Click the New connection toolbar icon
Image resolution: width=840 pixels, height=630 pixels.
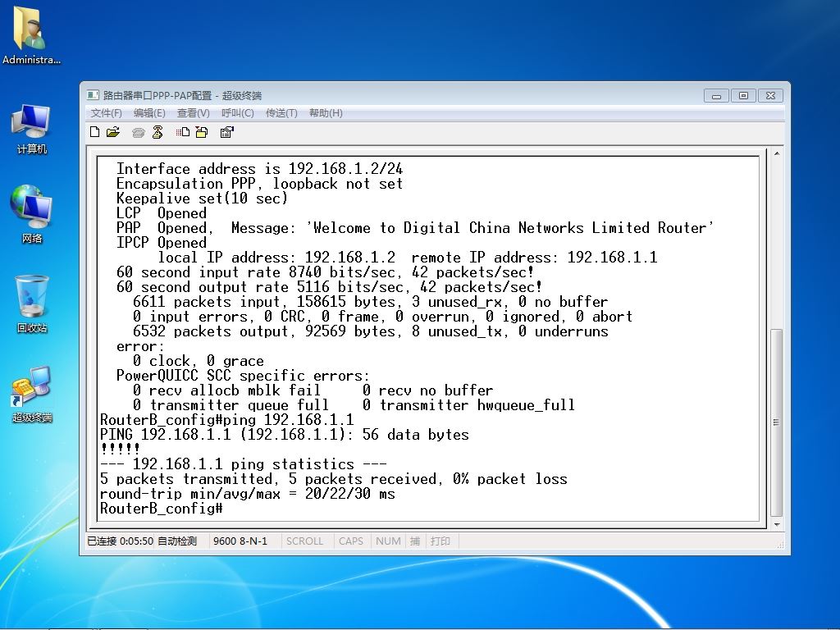pyautogui.click(x=95, y=132)
